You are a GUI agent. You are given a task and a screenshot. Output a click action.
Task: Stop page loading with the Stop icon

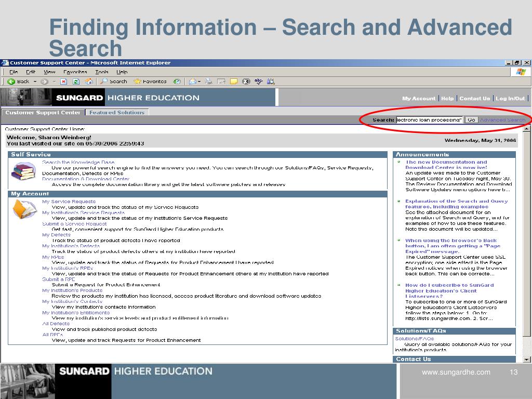pyautogui.click(x=64, y=82)
